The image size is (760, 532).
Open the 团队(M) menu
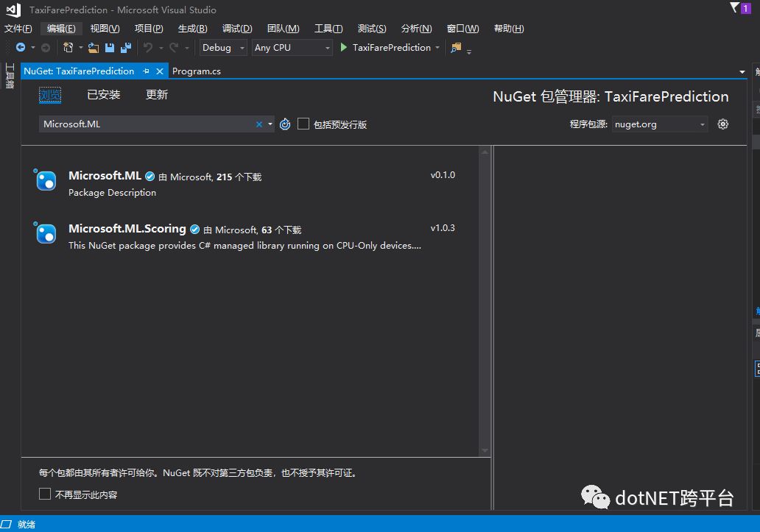click(x=283, y=29)
